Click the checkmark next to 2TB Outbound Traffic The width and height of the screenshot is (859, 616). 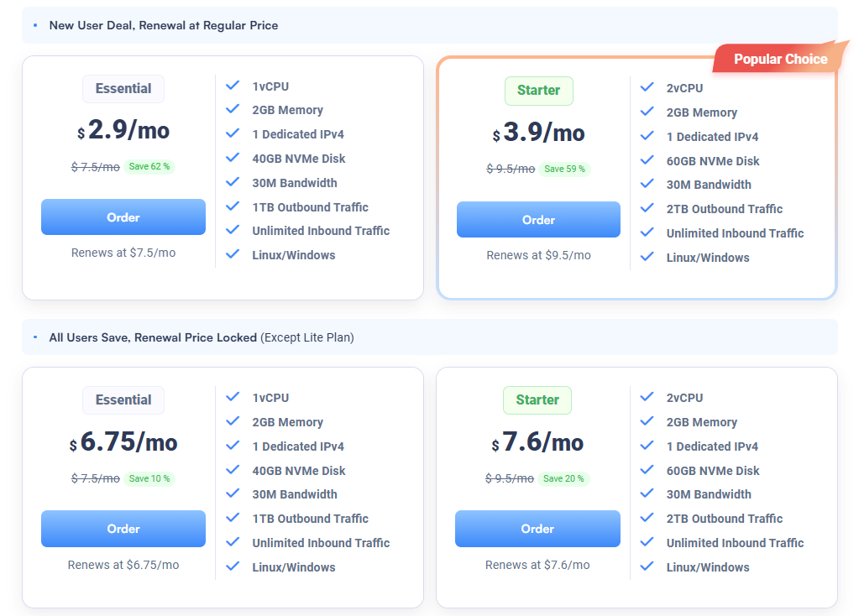647,208
